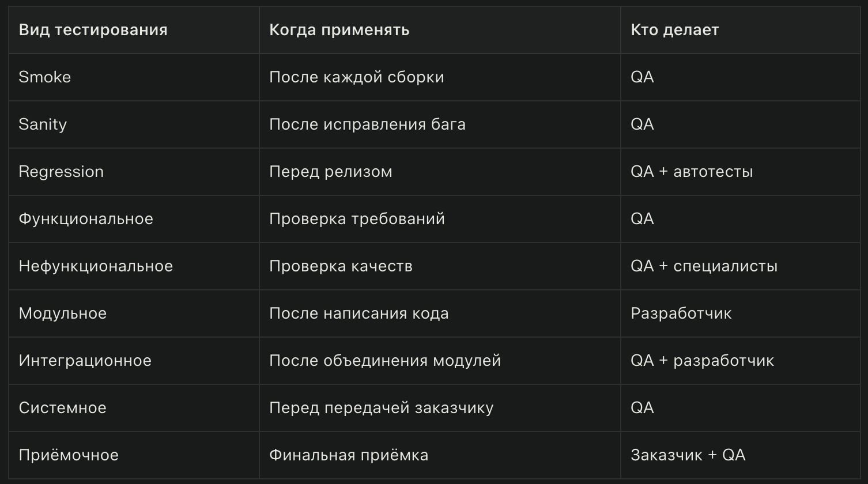This screenshot has height=484, width=868.
Task: Select the 'Перед передачей заказчику' cell
Action: click(440, 408)
